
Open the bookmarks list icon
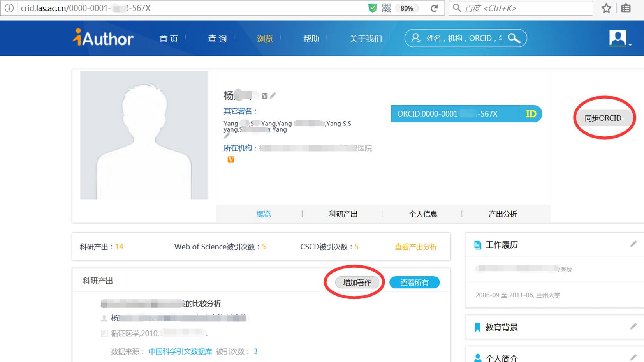[x=626, y=8]
